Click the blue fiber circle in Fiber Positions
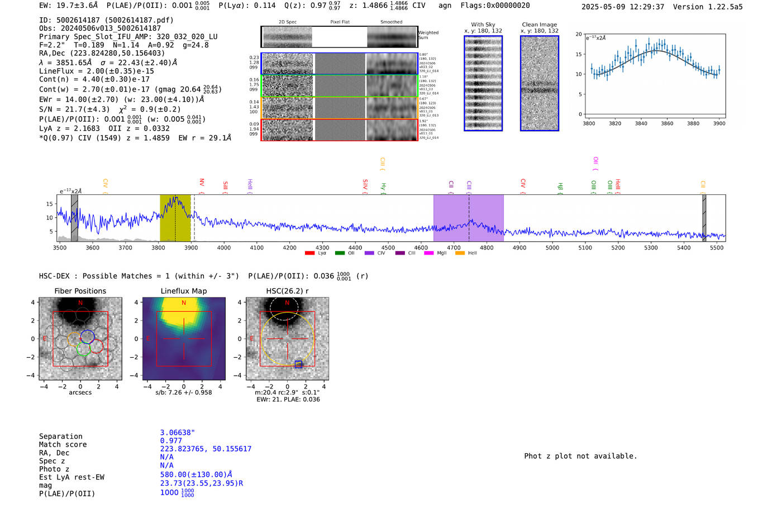 [88, 337]
